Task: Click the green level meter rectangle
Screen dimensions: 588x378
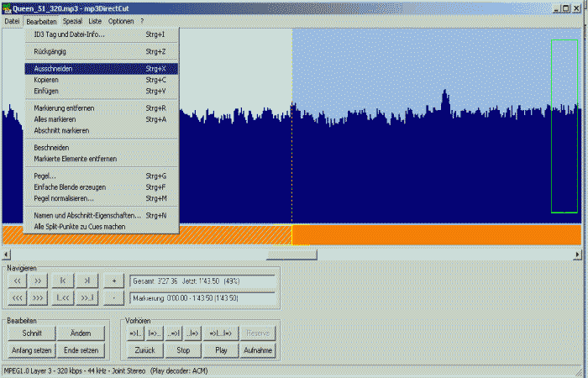Action: (564, 126)
